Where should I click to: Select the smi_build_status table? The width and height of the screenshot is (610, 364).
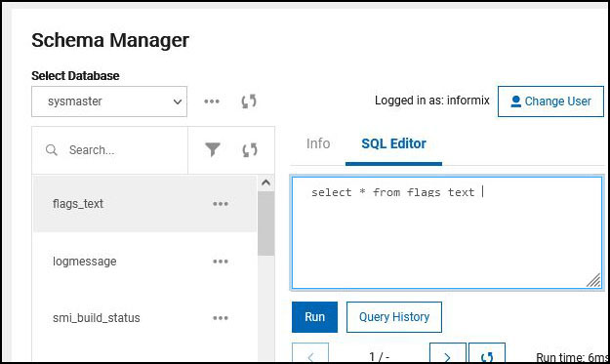[144, 318]
